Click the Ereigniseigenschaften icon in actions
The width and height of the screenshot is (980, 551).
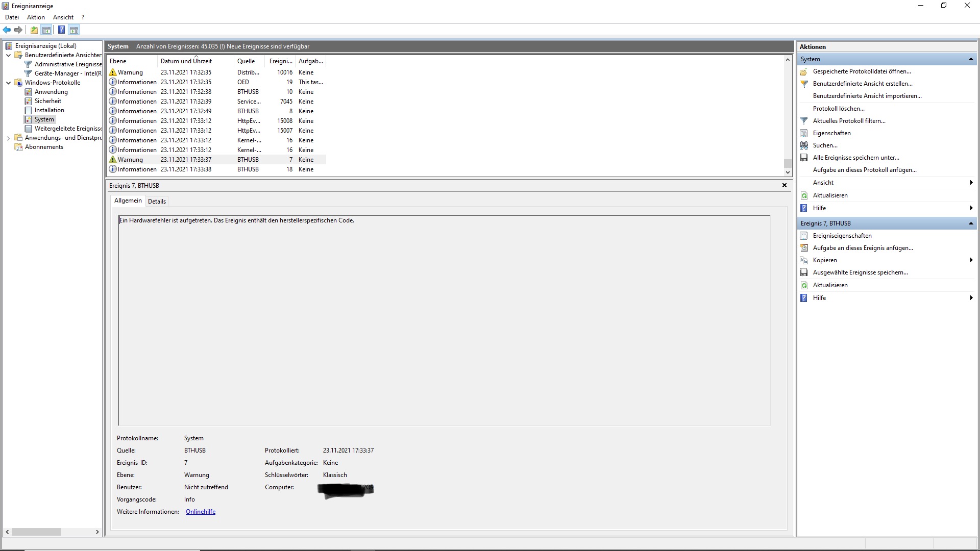[x=804, y=236]
